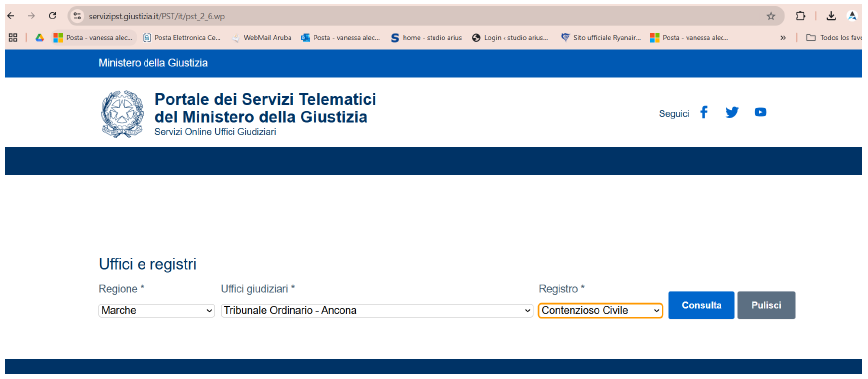868x379 pixels.
Task: Click the Pulisci button
Action: pos(766,305)
